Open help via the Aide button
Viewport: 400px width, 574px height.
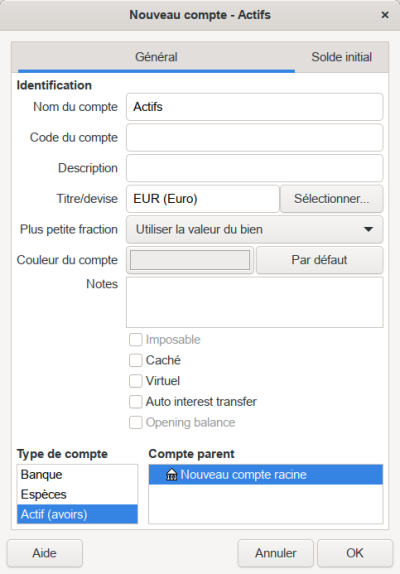[x=45, y=553]
